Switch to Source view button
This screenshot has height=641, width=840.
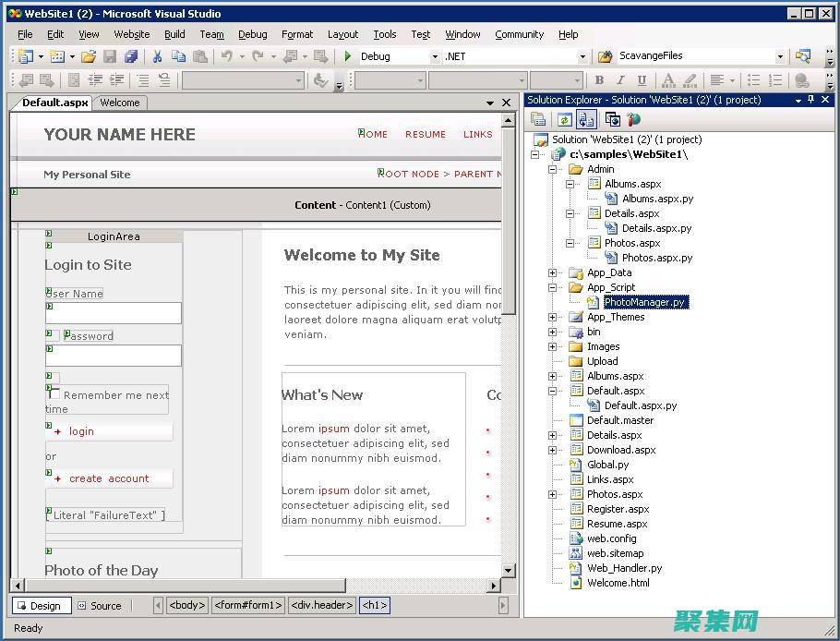click(100, 606)
